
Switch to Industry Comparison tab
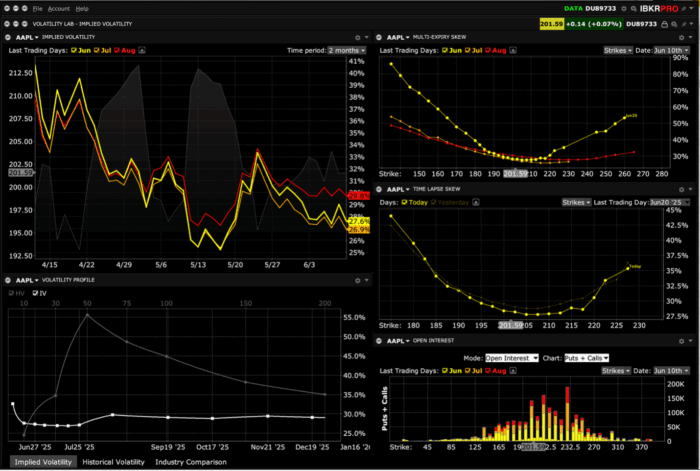point(191,462)
